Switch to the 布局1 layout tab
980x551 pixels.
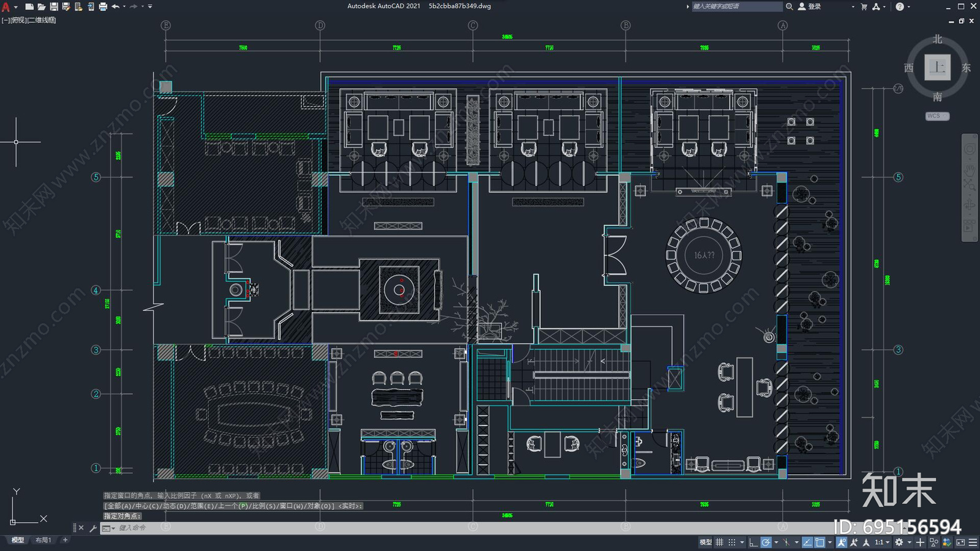point(43,540)
